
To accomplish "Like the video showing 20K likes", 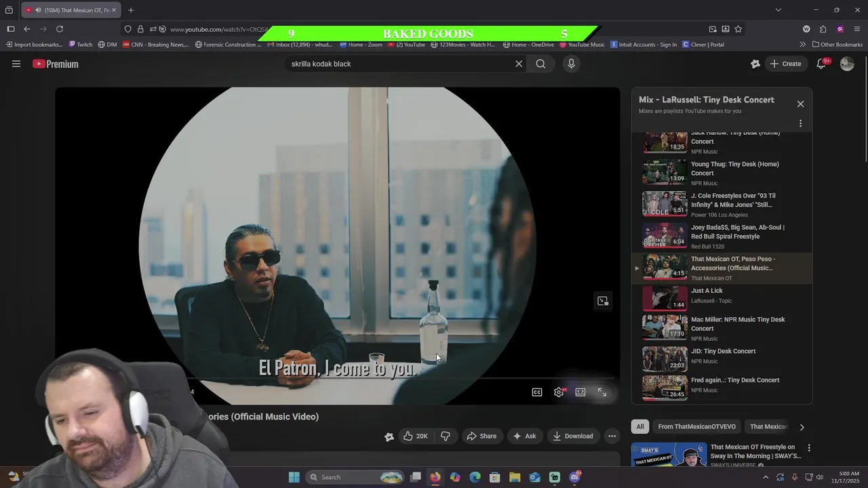I will (x=416, y=436).
